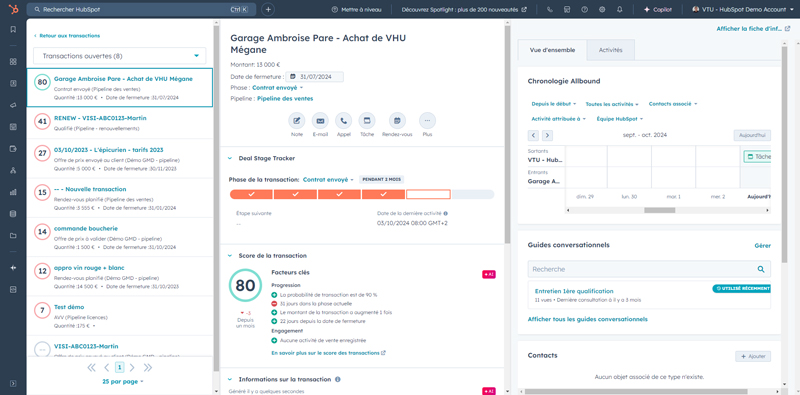Click the timeline next arrow button
Image resolution: width=800 pixels, height=395 pixels.
(x=547, y=135)
